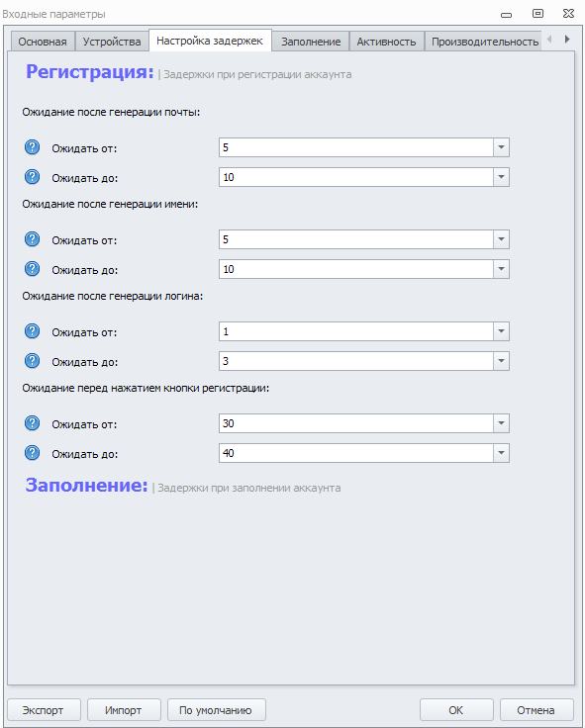Viewport: 585px width, 728px height.
Task: Click help icon for registration button 'Ожидать до'
Action: click(x=32, y=453)
